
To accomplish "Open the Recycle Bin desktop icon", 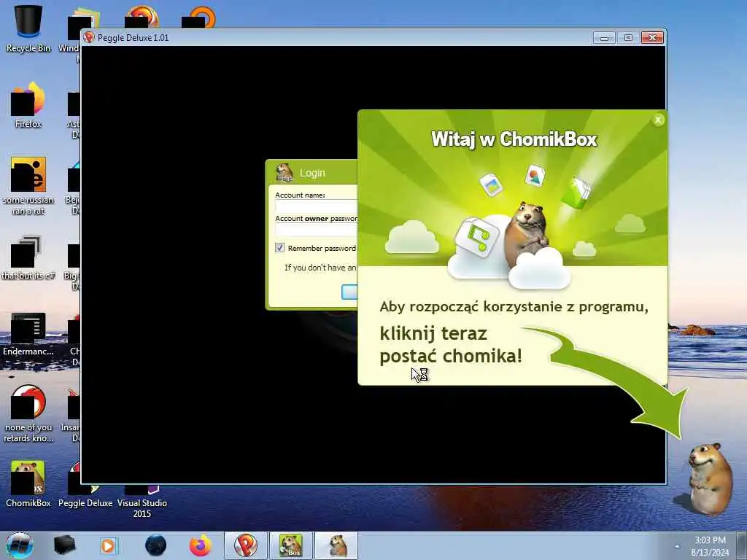I will [x=28, y=28].
